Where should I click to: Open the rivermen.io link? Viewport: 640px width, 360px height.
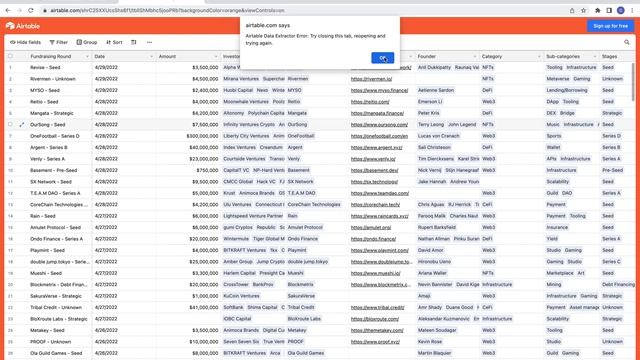[x=371, y=79]
